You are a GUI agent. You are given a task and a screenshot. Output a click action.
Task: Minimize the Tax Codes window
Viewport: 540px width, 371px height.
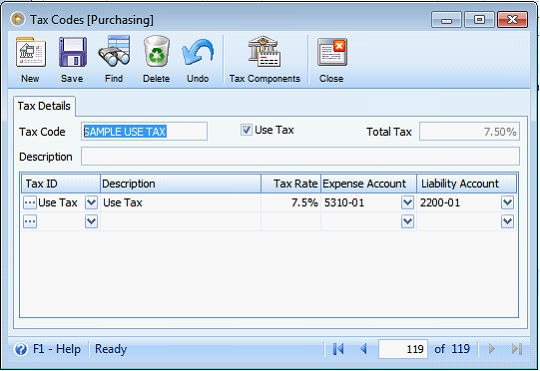click(x=446, y=20)
